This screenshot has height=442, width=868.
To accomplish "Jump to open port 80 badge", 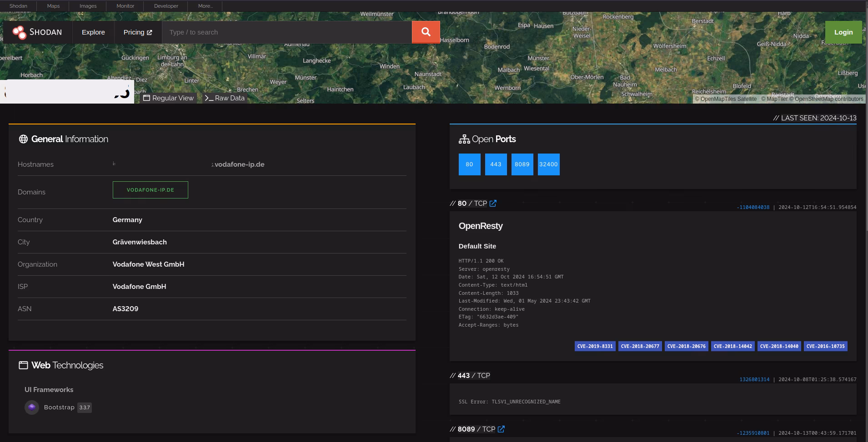I will (469, 164).
